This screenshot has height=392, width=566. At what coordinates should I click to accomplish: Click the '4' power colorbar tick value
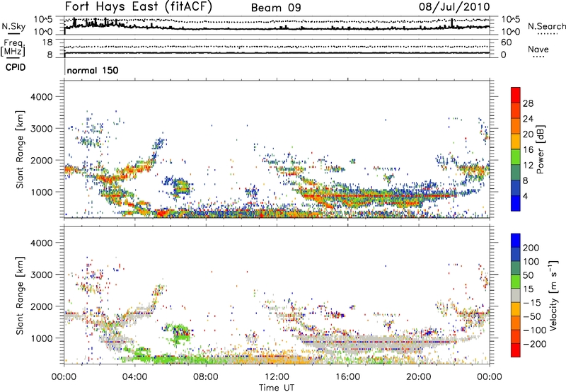tap(525, 196)
